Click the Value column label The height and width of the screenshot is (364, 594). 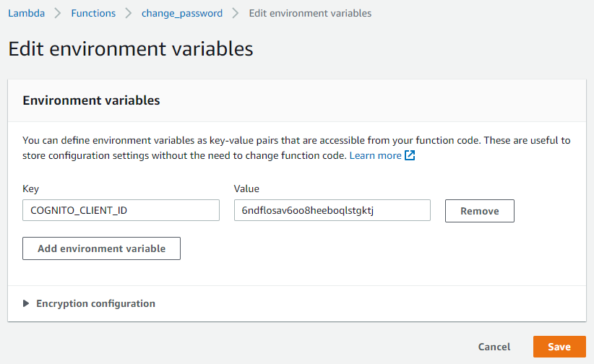tap(246, 188)
